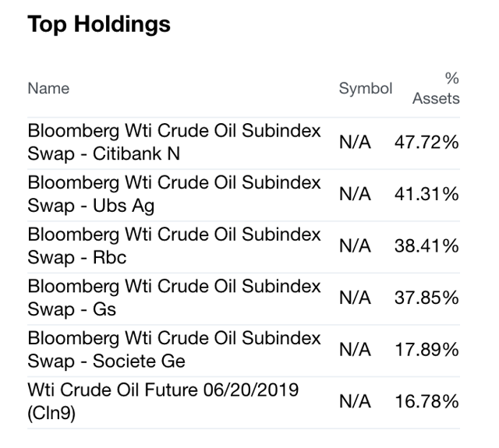Click the 37.85% assets value
499x448 pixels.
pyautogui.click(x=426, y=298)
